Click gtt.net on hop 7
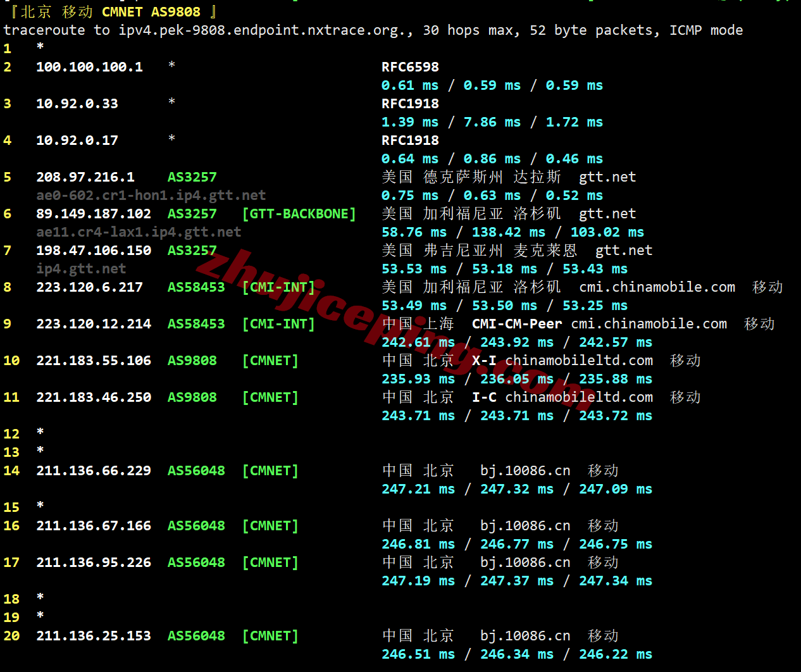The width and height of the screenshot is (801, 672). pyautogui.click(x=624, y=251)
